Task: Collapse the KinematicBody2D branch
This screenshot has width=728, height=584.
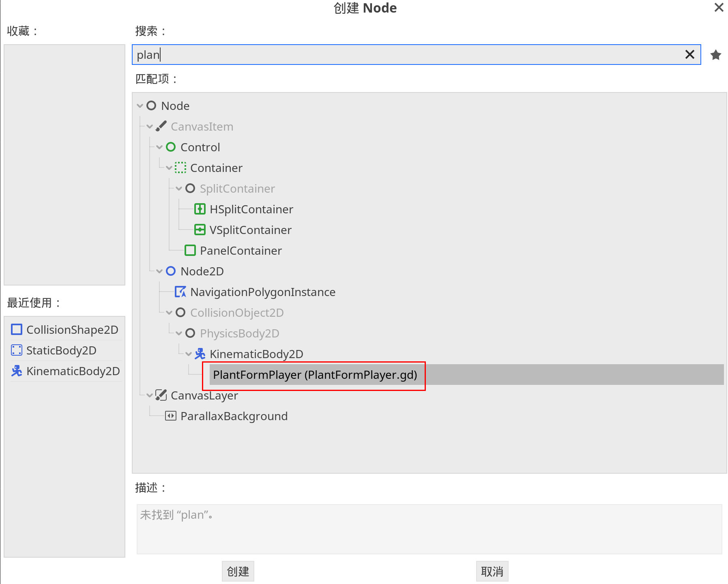Action: 189,354
